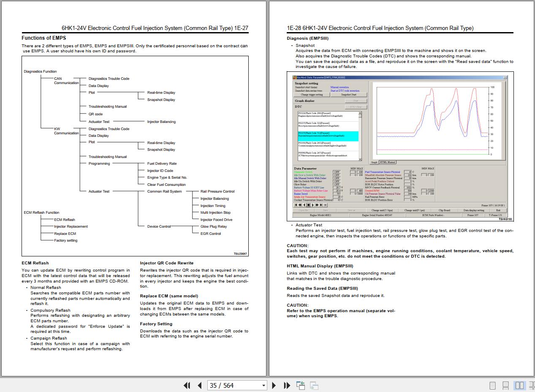The image size is (535, 392).
Task: Click "Change unit(C / kpa)" in the EMPS screenshot
Action: click(x=382, y=210)
